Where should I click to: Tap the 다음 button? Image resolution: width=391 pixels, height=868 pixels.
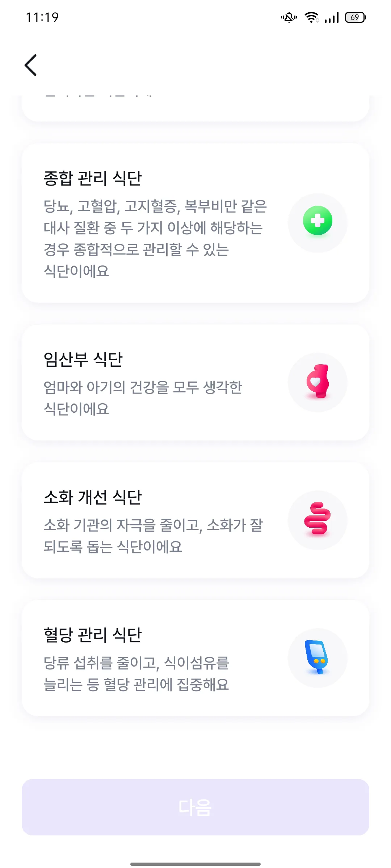pos(195,807)
